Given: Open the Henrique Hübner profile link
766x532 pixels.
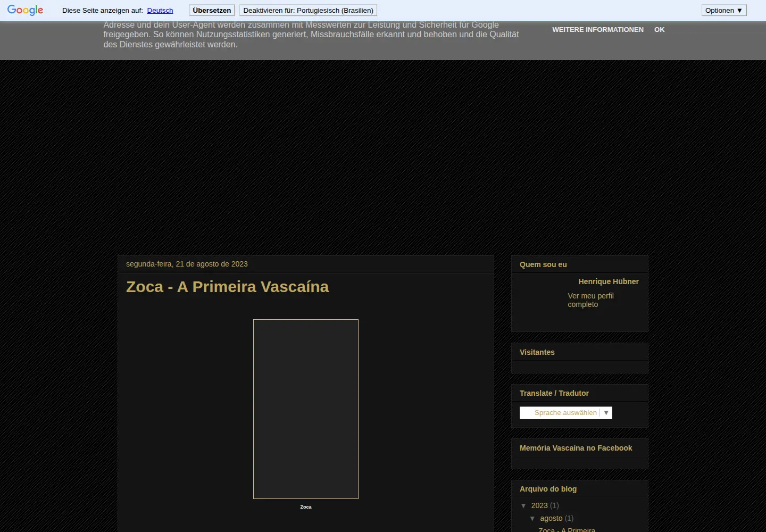Looking at the screenshot, I should tap(609, 281).
